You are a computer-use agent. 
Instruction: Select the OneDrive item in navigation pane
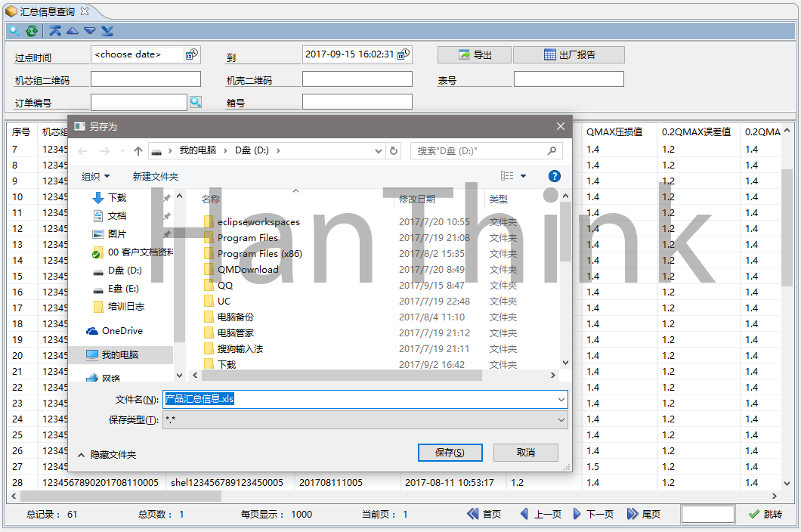(121, 331)
